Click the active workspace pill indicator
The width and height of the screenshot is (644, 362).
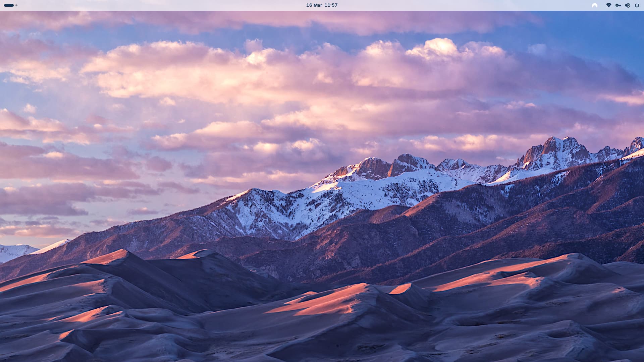[9, 5]
